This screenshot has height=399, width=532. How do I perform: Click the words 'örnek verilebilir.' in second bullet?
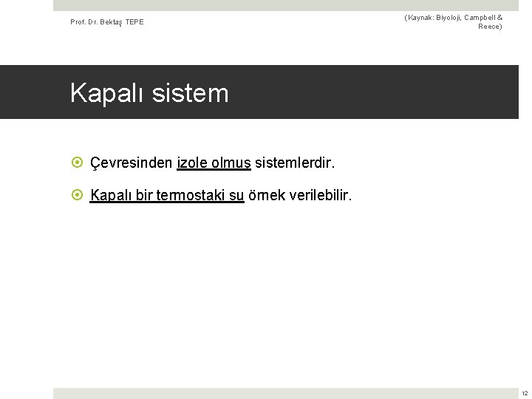pos(300,195)
